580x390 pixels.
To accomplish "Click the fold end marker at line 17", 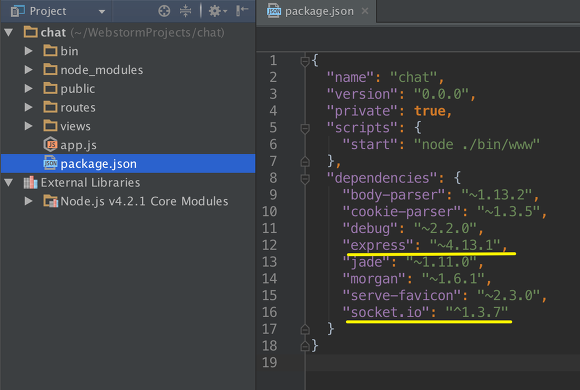I will [305, 329].
